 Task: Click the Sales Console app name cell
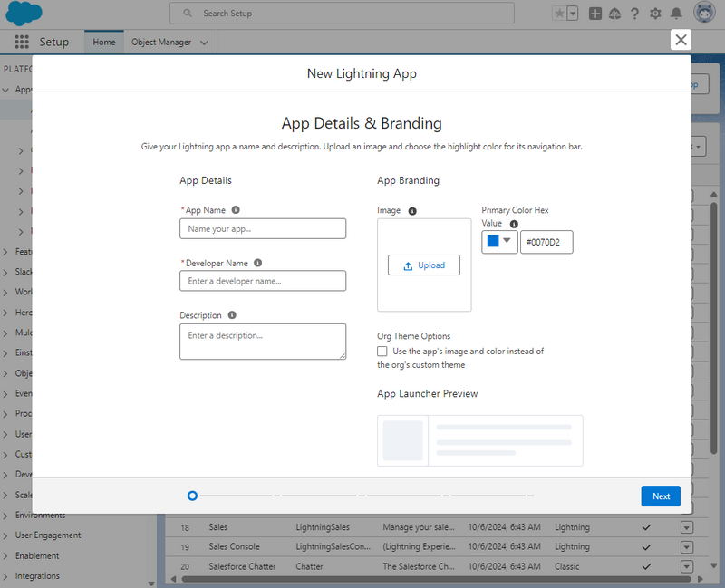pos(234,546)
